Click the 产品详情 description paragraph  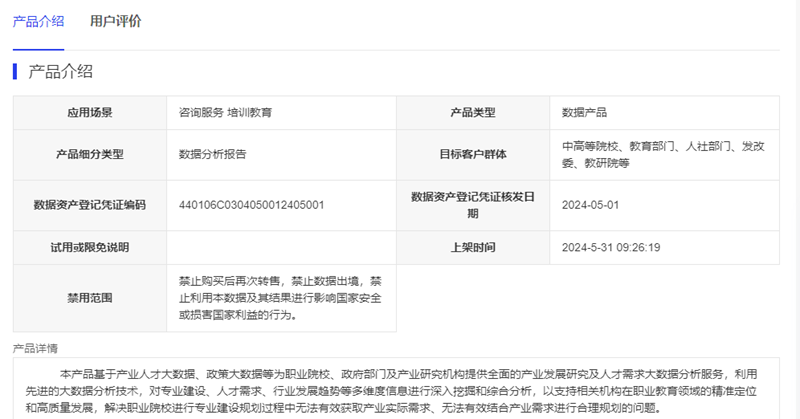pos(400,390)
